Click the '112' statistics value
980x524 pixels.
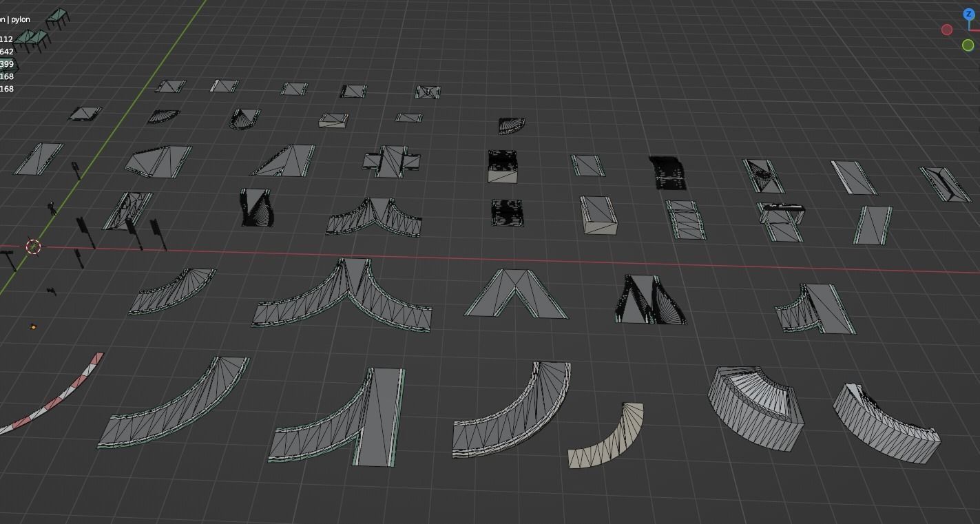coord(6,39)
